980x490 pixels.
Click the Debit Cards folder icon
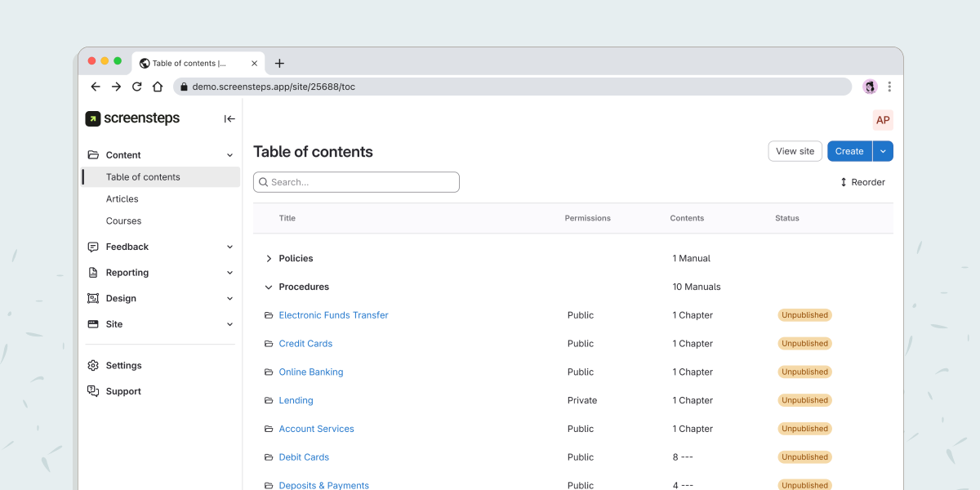pyautogui.click(x=269, y=457)
